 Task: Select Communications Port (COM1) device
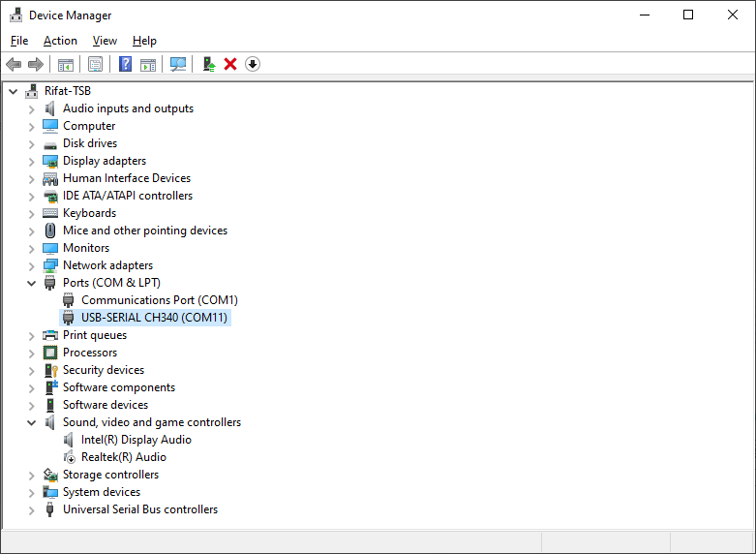pyautogui.click(x=159, y=300)
